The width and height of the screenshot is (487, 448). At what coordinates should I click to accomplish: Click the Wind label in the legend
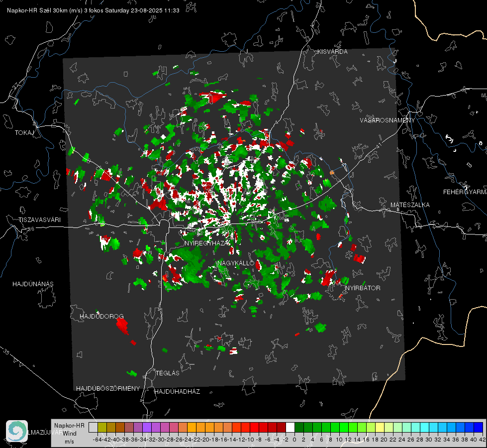tap(70, 434)
